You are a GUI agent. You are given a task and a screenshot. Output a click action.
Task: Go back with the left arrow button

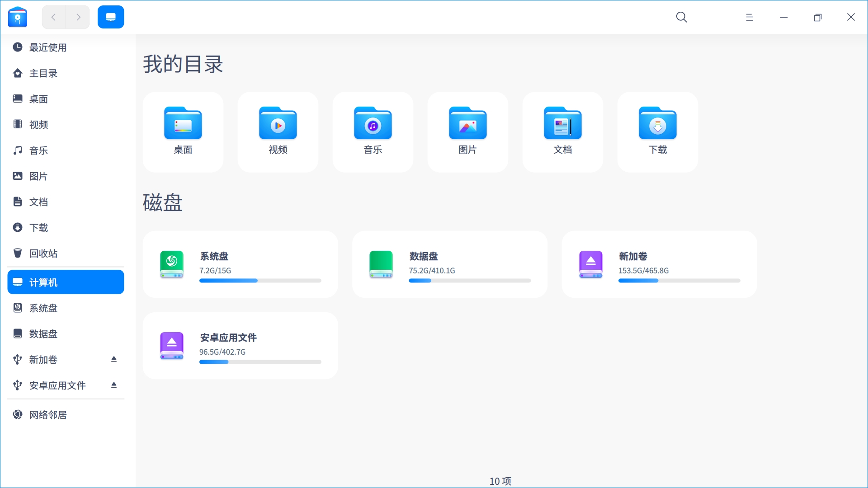click(54, 17)
